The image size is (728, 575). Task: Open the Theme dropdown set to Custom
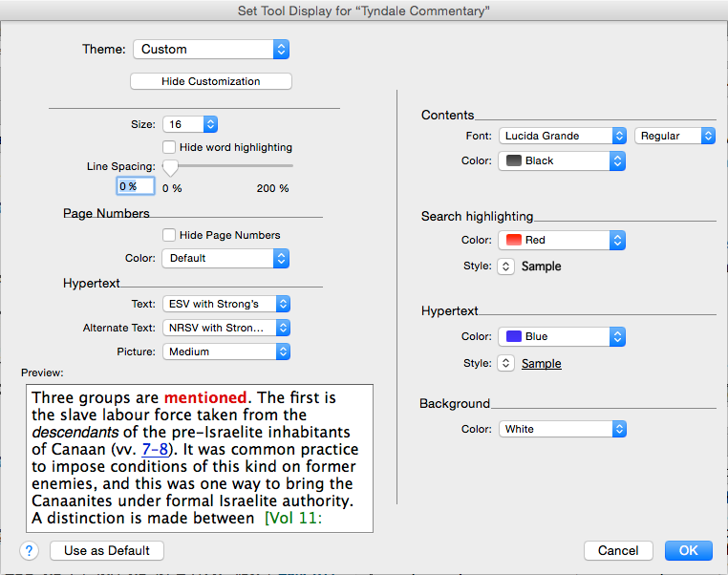pos(210,49)
